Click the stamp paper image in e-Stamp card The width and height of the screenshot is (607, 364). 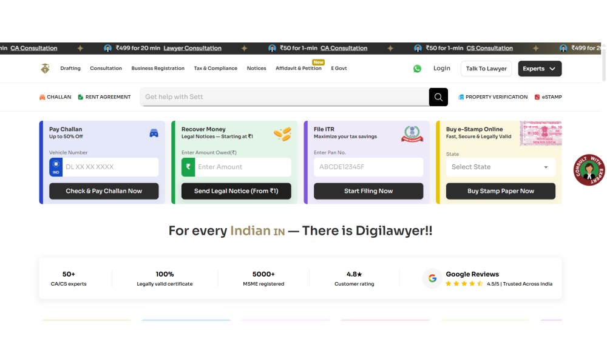coord(541,133)
